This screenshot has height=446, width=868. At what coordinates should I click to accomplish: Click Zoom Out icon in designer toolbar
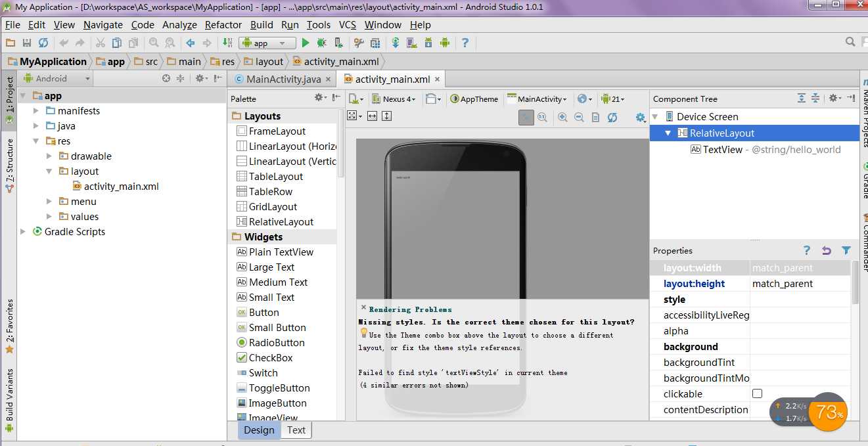tap(579, 117)
